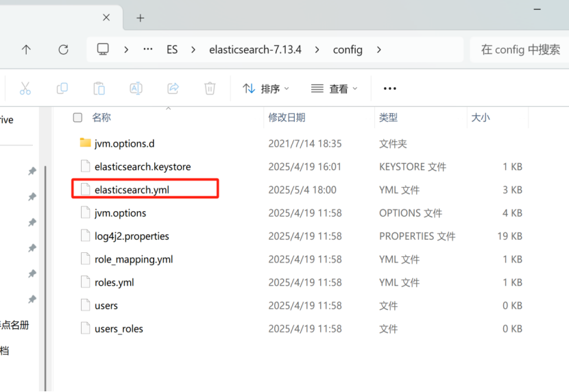
Task: Refresh the current folder
Action: (x=64, y=49)
